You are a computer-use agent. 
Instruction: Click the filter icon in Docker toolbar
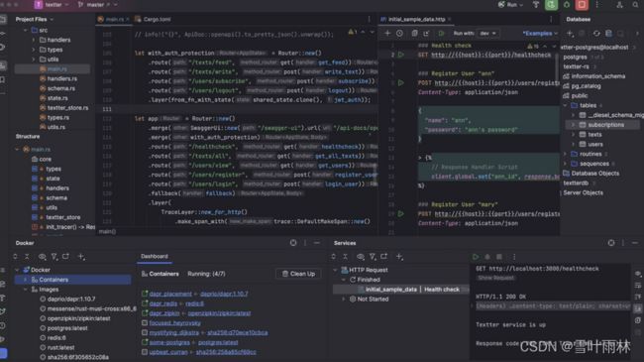pos(54,257)
